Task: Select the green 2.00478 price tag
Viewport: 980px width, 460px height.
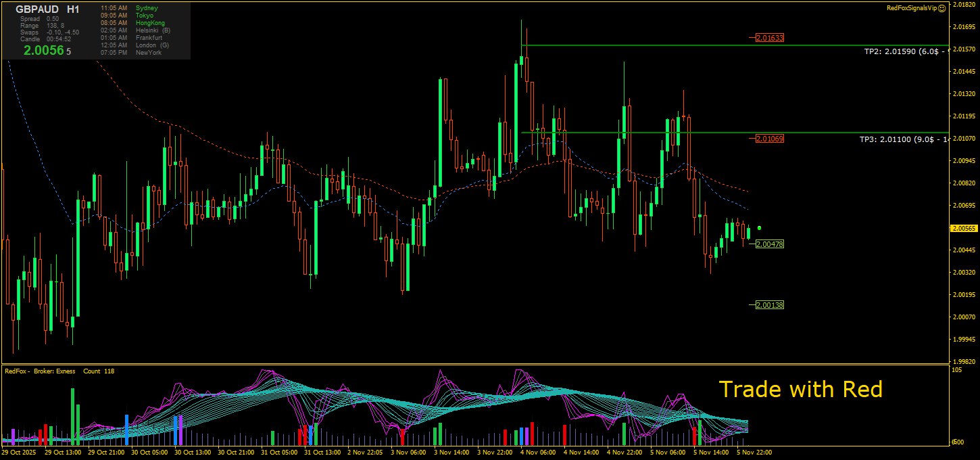Action: (770, 244)
